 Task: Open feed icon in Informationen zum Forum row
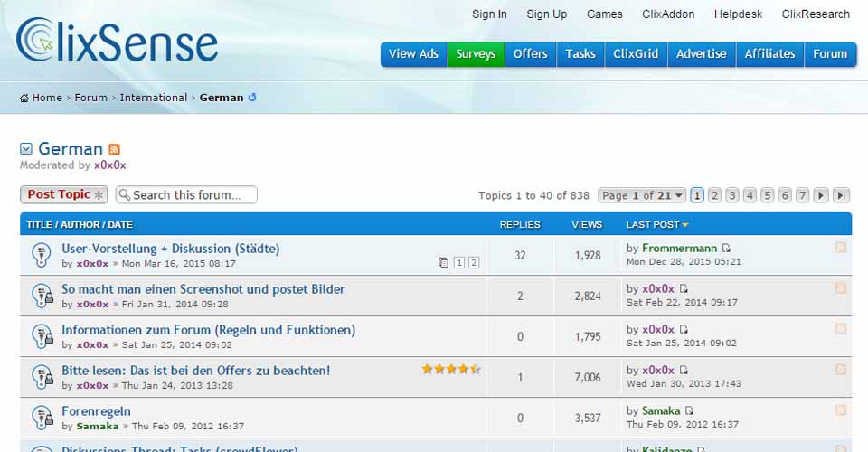841,329
